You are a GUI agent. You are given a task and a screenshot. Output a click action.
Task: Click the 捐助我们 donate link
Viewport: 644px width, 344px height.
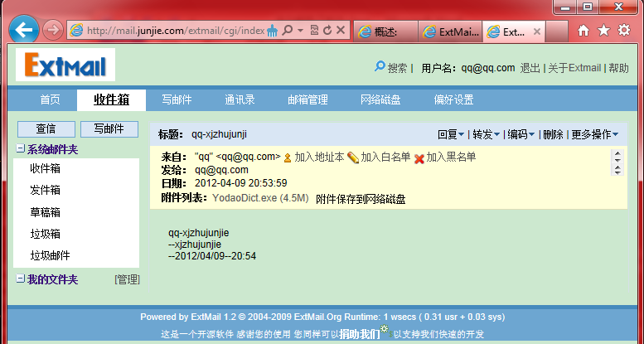(360, 334)
